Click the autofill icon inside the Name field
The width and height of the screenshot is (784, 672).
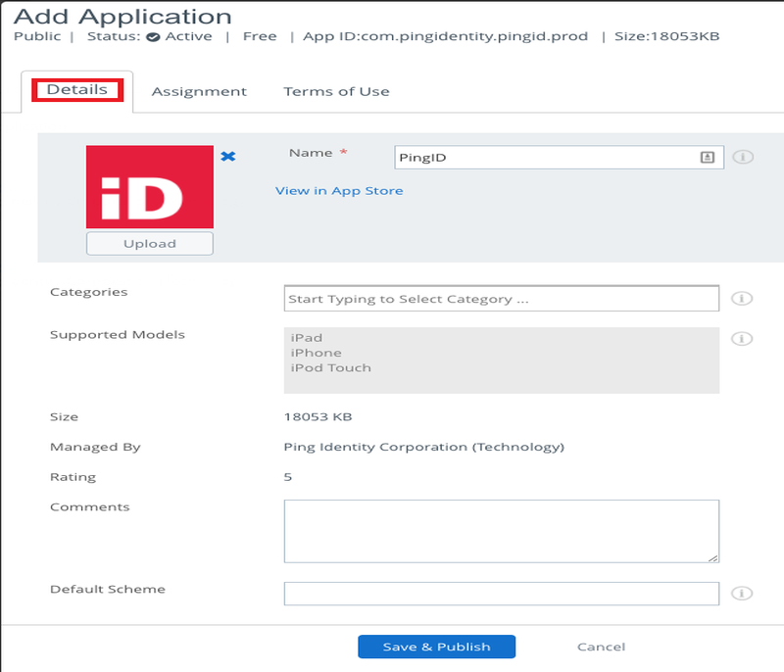(707, 157)
